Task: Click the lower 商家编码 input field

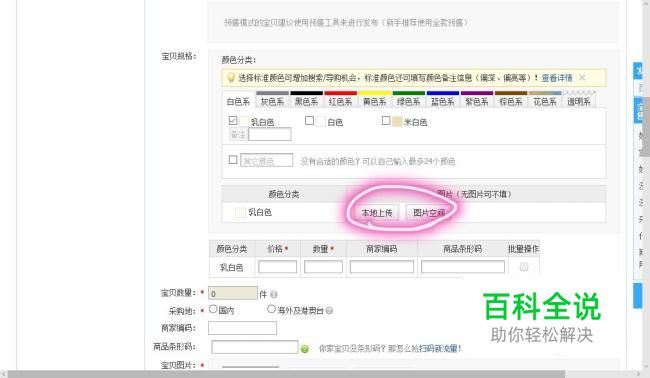Action: coord(243,328)
